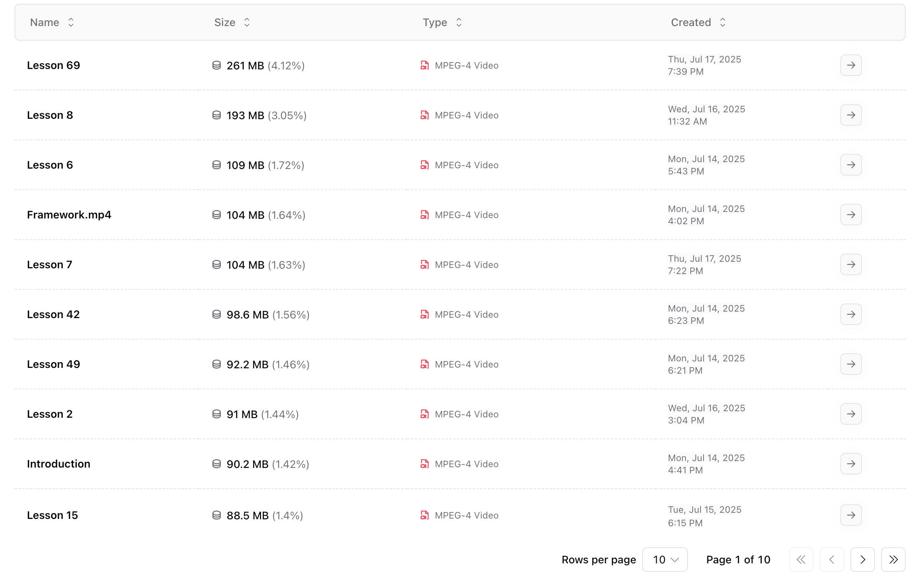Click the MPEG-4 Video icon for Introduction
The image size is (924, 581).
click(x=424, y=464)
